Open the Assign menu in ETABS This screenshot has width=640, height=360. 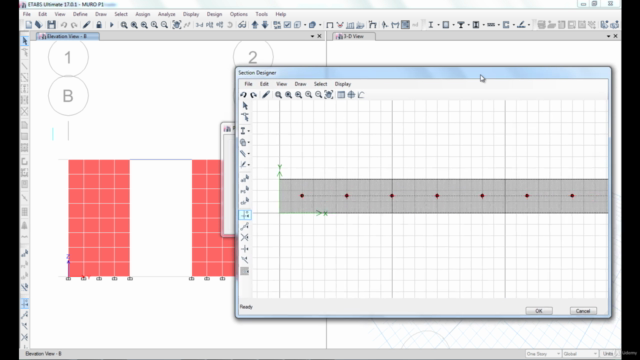[x=143, y=14]
